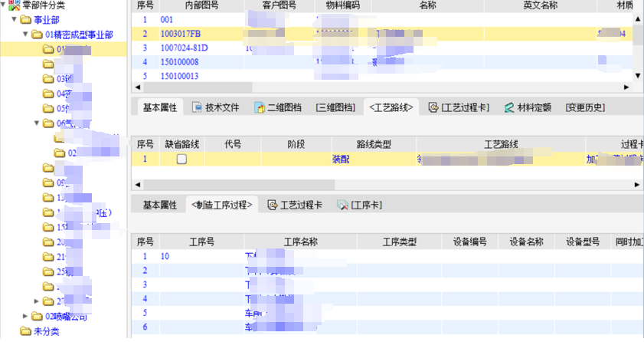Click the 路线类型 column header
This screenshot has height=342, width=644.
[374, 144]
